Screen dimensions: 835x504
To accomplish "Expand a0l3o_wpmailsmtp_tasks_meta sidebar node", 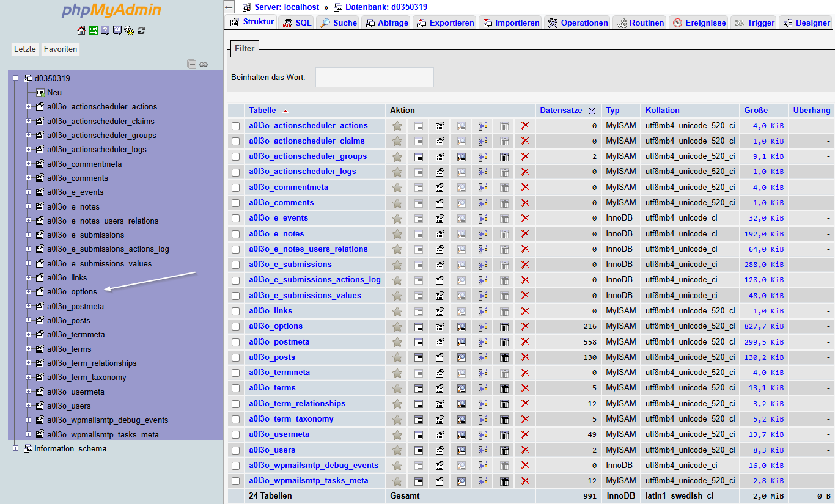I will 28,434.
